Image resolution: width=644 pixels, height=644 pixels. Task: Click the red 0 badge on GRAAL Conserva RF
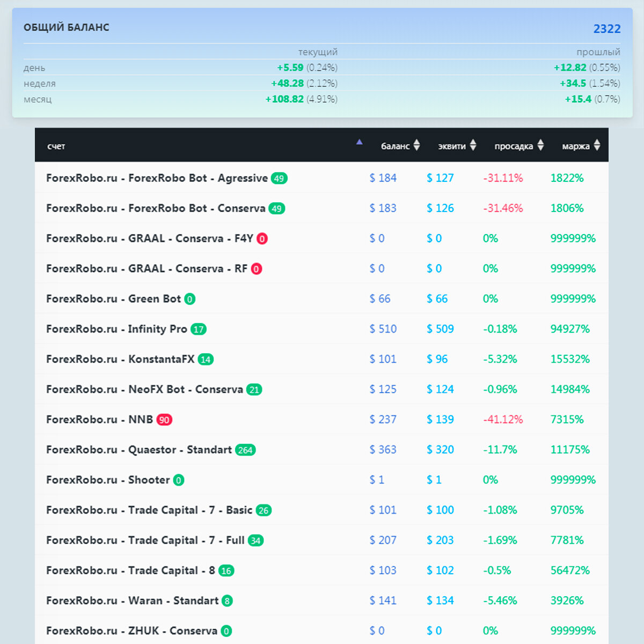[257, 269]
